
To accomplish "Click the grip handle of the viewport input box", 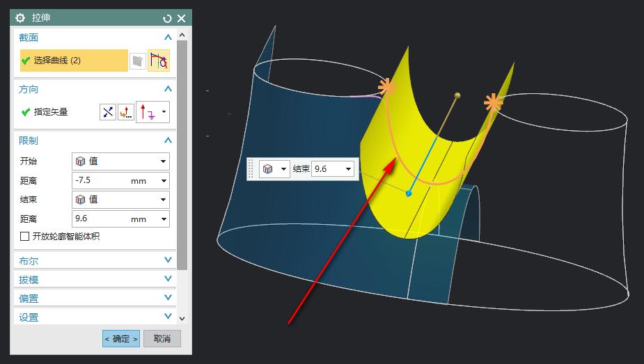I will (x=251, y=168).
